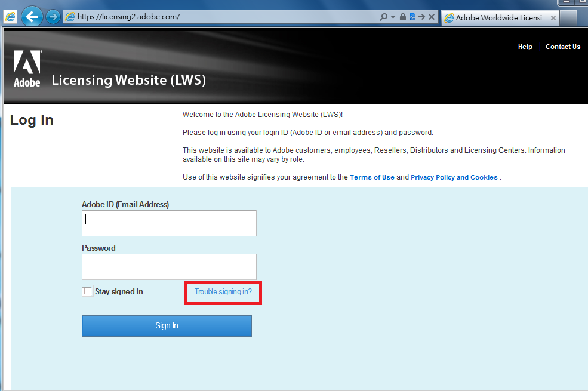Toggle the Compatibility View icon

(x=412, y=17)
